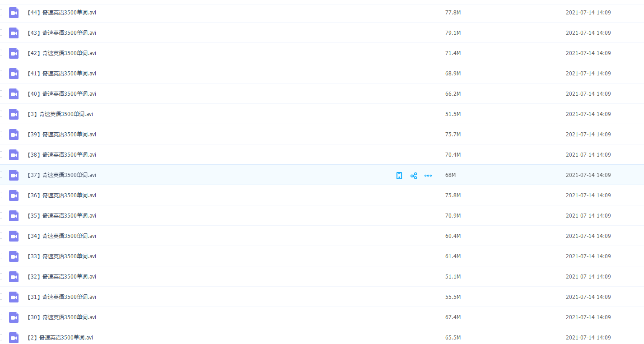This screenshot has width=644, height=344.
Task: Click the video icon of file 【30】
Action: point(14,317)
